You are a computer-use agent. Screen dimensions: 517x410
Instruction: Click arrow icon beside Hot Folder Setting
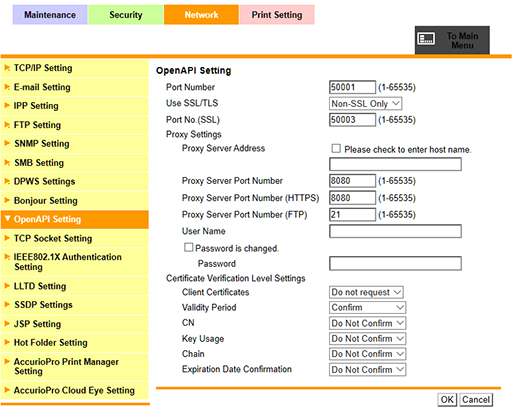coord(7,342)
